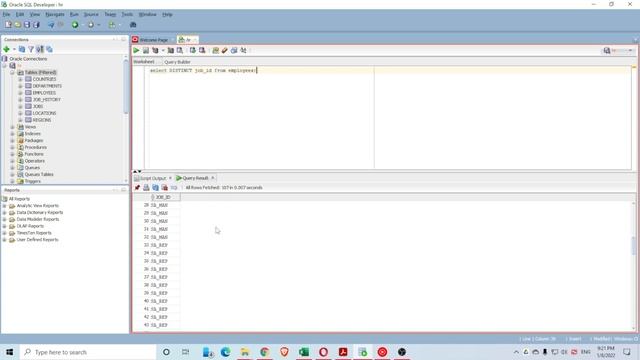Click the green Back navigation icon
This screenshot has height=360, width=640.
(75, 25)
